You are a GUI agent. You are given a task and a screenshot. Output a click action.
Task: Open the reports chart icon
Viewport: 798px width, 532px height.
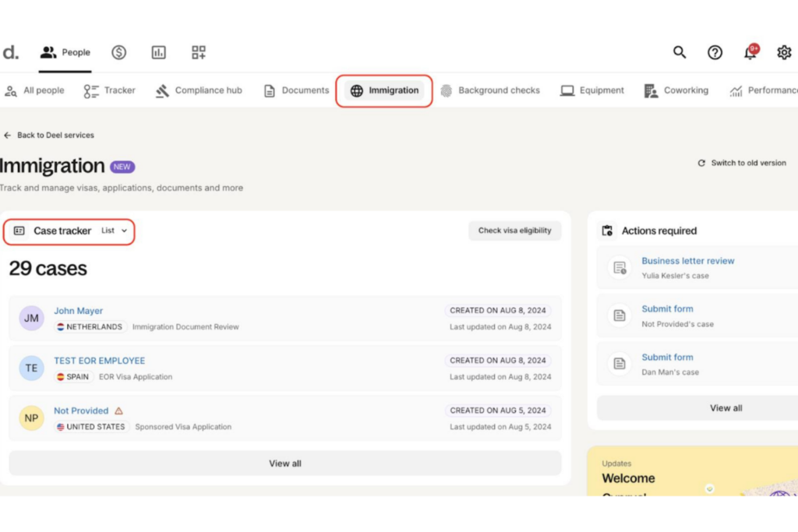coord(159,52)
